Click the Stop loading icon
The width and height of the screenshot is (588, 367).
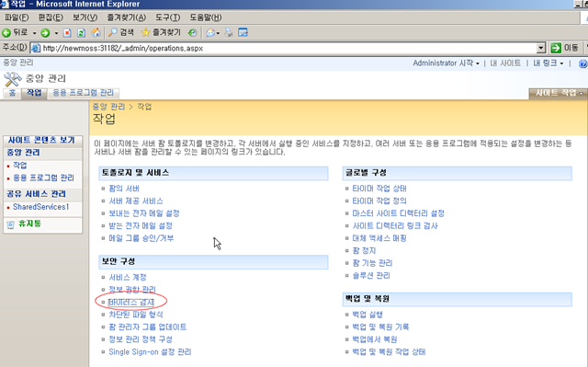(x=67, y=33)
